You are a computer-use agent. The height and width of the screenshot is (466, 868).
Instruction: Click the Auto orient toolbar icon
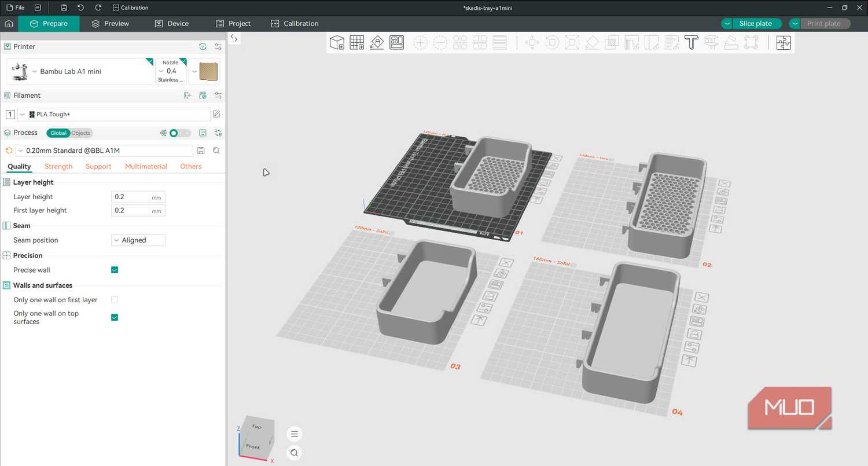click(x=377, y=42)
